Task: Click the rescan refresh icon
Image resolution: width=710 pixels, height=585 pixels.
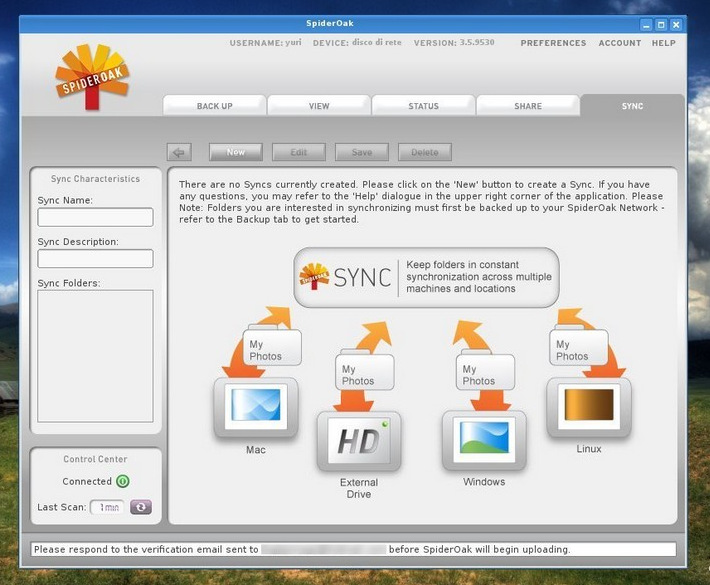Action: [141, 507]
